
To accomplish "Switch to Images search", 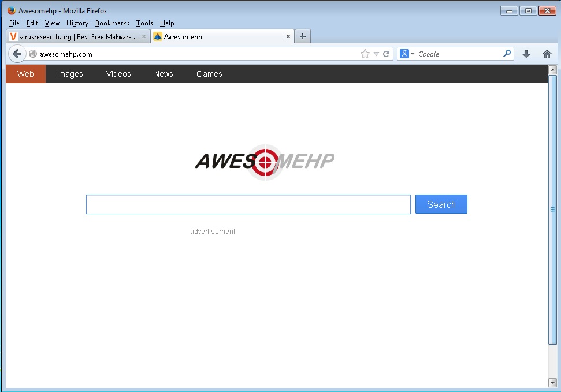I will 70,74.
